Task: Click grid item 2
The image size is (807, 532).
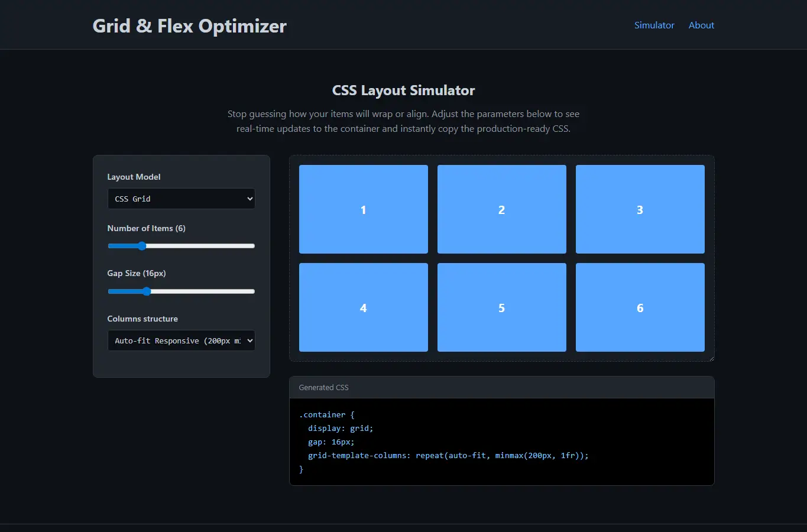Action: click(502, 209)
